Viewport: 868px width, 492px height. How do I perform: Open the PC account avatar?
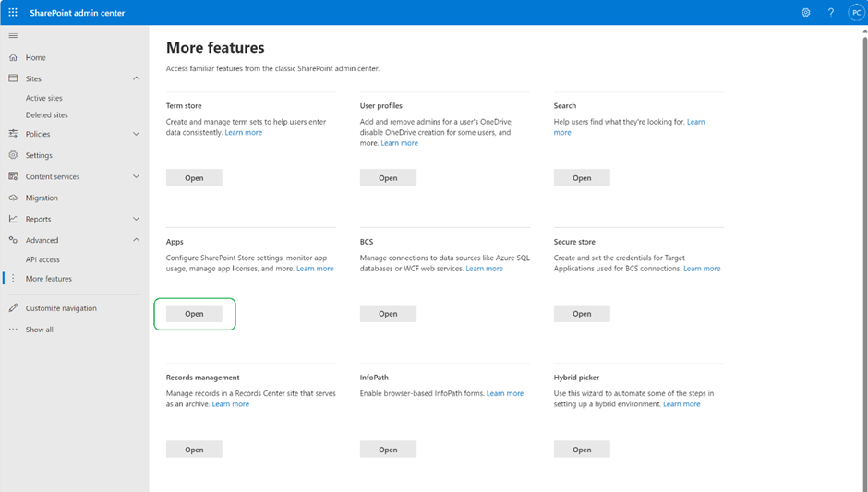tap(856, 12)
